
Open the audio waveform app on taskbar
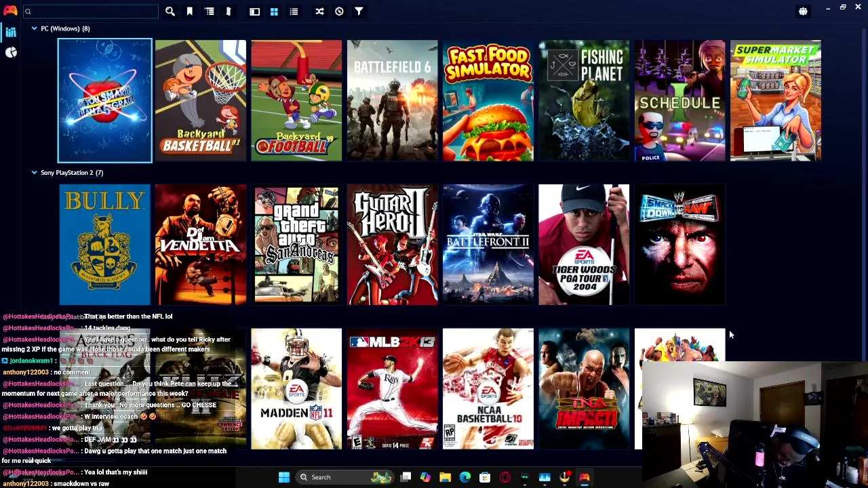[525, 477]
